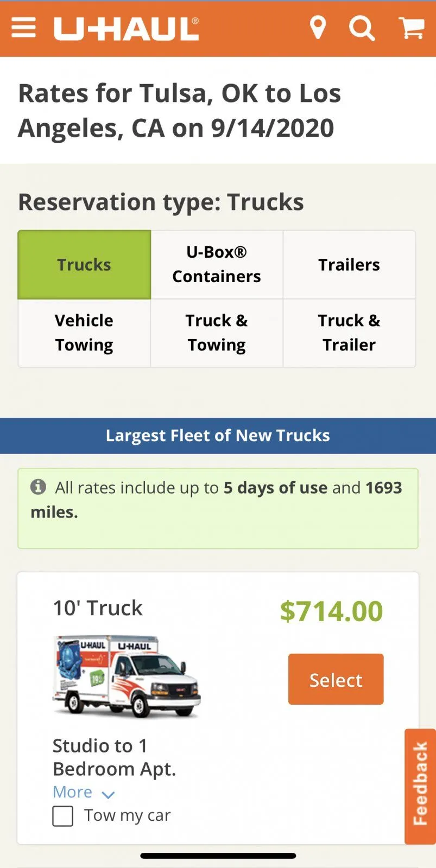
Task: Switch to Vehicle Towing tab
Action: [84, 333]
